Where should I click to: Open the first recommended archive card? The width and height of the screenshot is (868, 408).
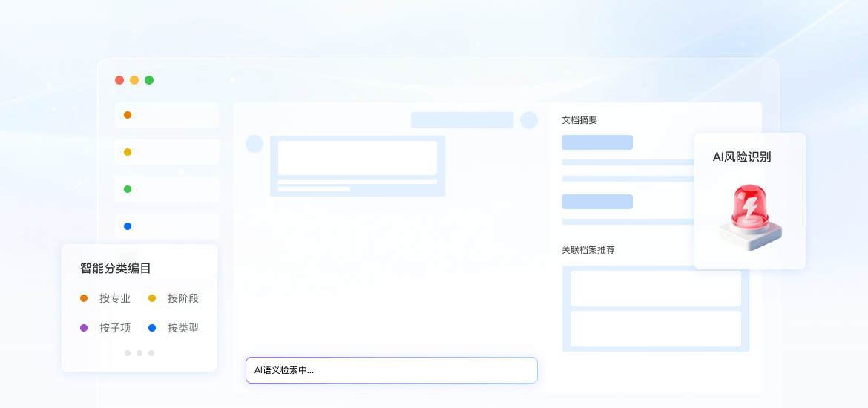[655, 289]
